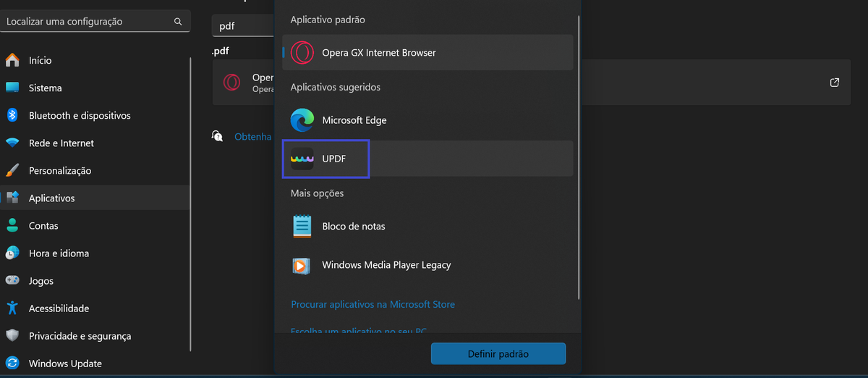Click Definir padrão button
Screen dimensions: 868x378
click(x=498, y=353)
